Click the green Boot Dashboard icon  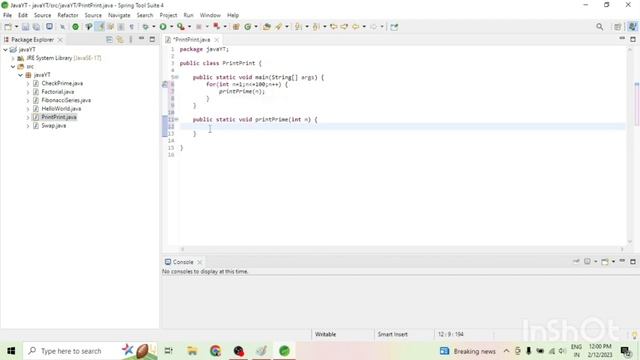coord(76,27)
